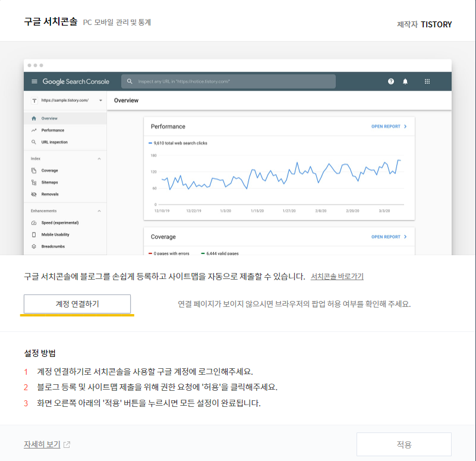
Task: Select Sitemaps in the sidebar
Action: (65, 183)
